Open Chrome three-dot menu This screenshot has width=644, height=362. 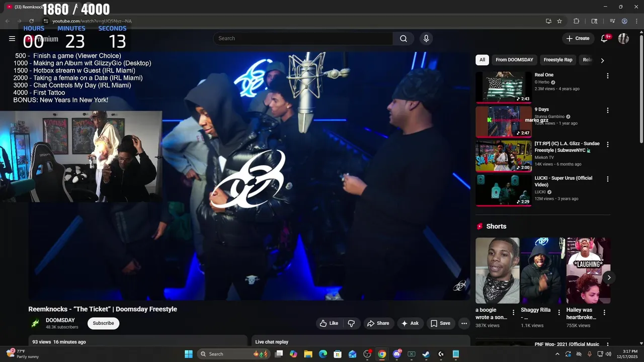(636, 21)
